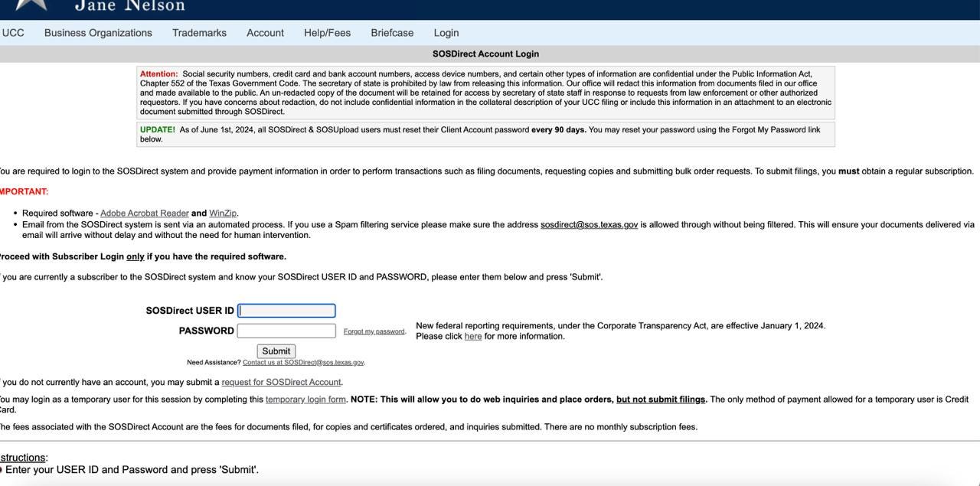Click the red IMPORTANT: label
Screen dimensions: 980x486
pos(24,192)
